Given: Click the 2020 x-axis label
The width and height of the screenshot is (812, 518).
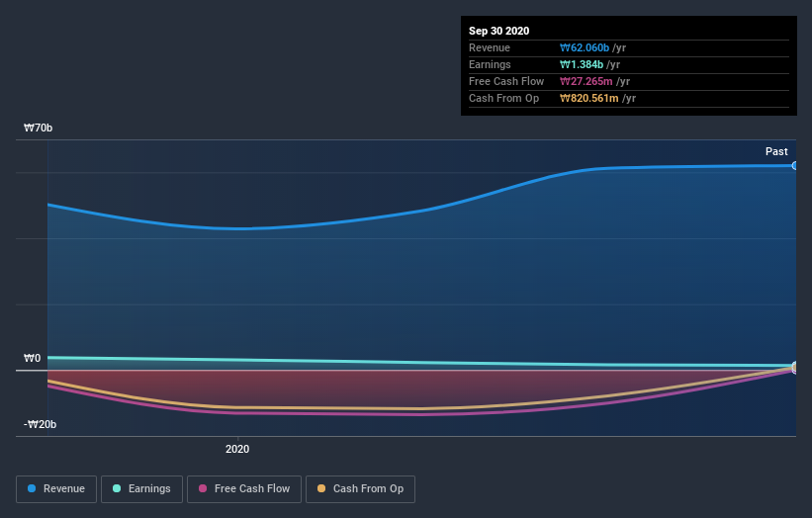Looking at the screenshot, I should point(237,449).
